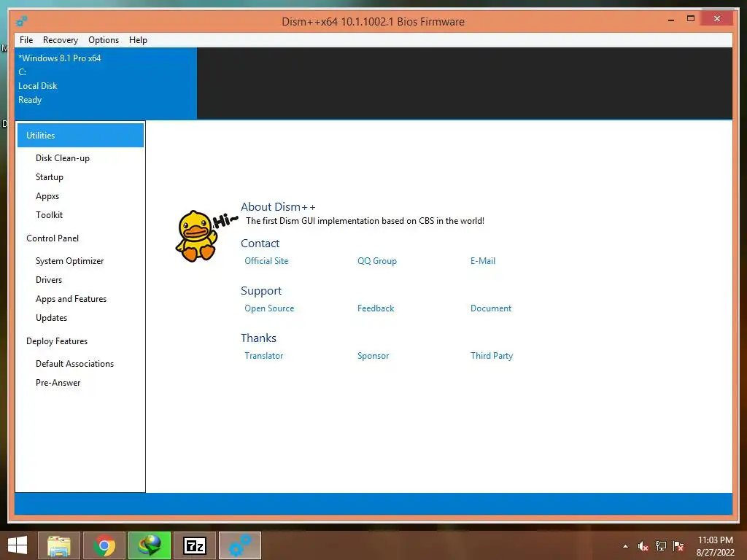747x560 pixels.
Task: Open Toolkit in the sidebar
Action: pos(49,215)
